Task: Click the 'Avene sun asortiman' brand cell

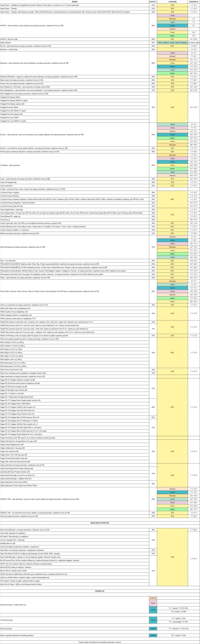Action: tap(74, 305)
